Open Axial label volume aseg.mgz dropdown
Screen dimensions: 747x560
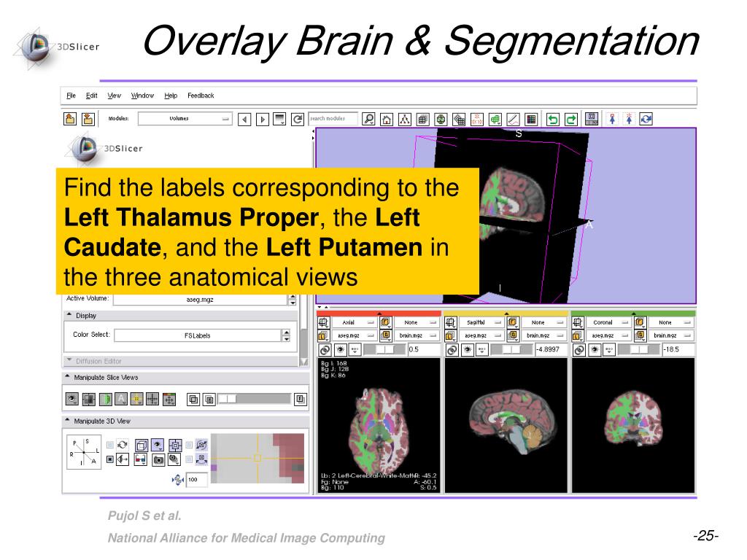click(354, 335)
